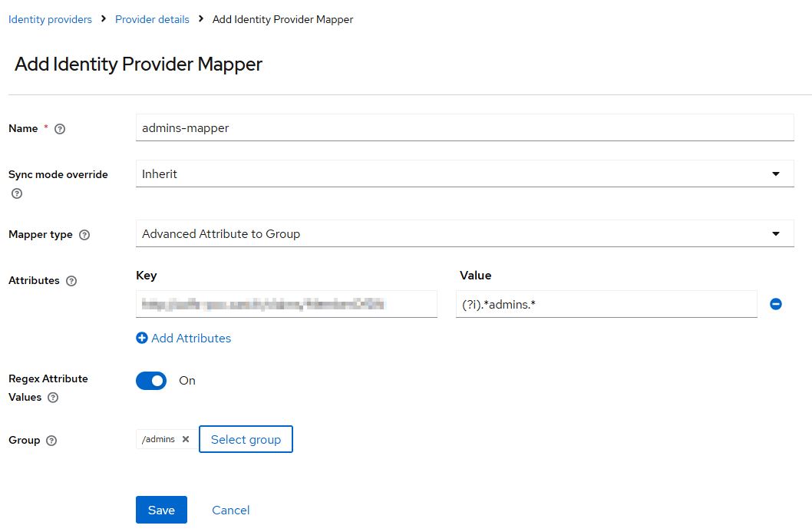Go to Identity providers breadcrumb
The width and height of the screenshot is (812, 532).
(50, 19)
